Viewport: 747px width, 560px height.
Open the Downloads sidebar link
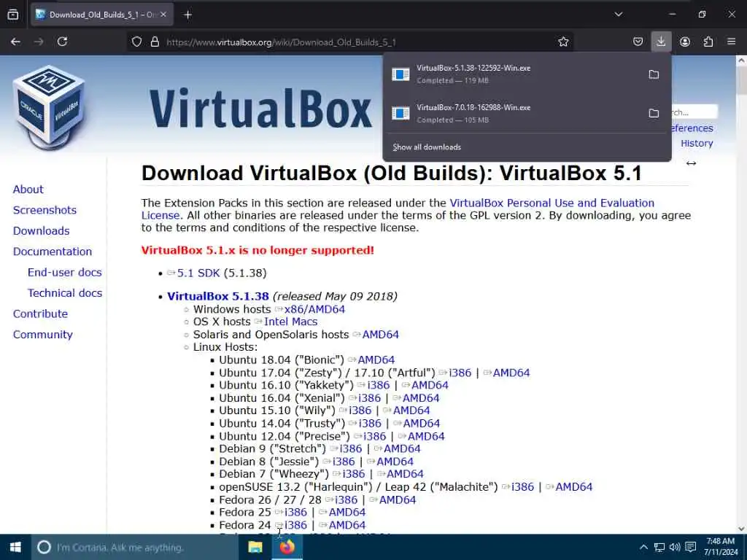coord(41,231)
